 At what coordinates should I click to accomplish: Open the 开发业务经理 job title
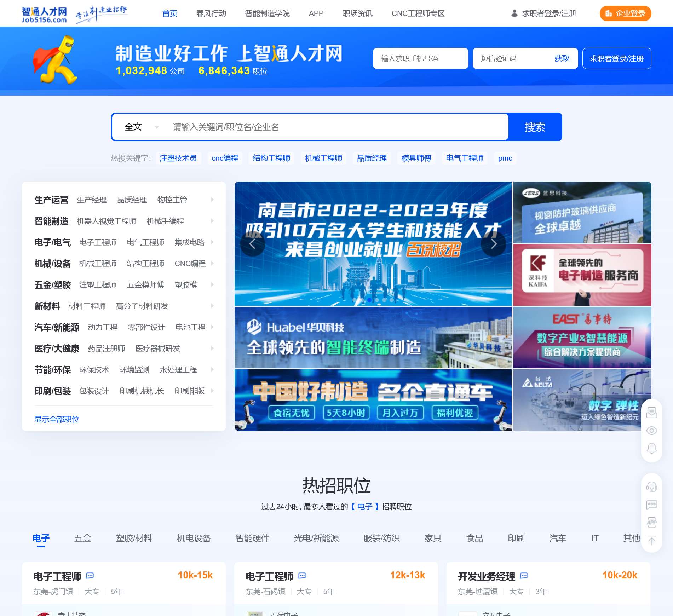pyautogui.click(x=487, y=576)
